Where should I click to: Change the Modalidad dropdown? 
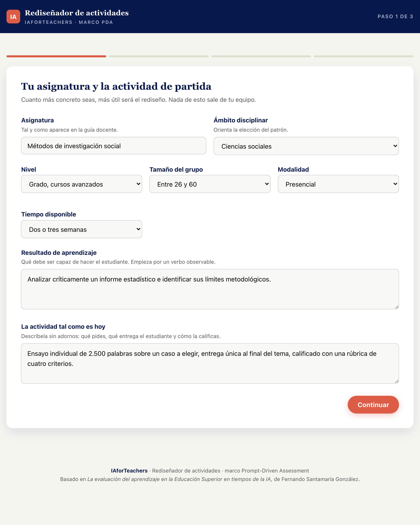pyautogui.click(x=338, y=184)
